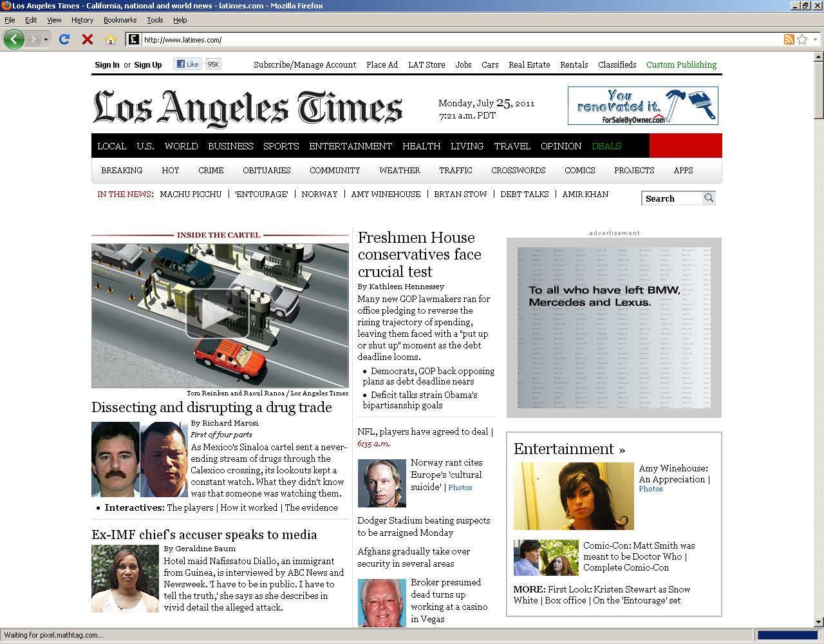Image resolution: width=824 pixels, height=644 pixels.
Task: Click the mustached man mugshot photo
Action: coord(115,459)
